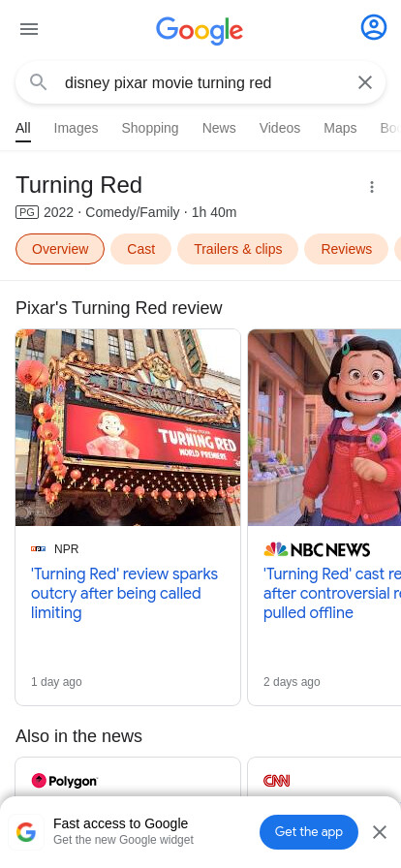Dismiss the Fast access to Google banner
The height and width of the screenshot is (868, 401).
(380, 832)
